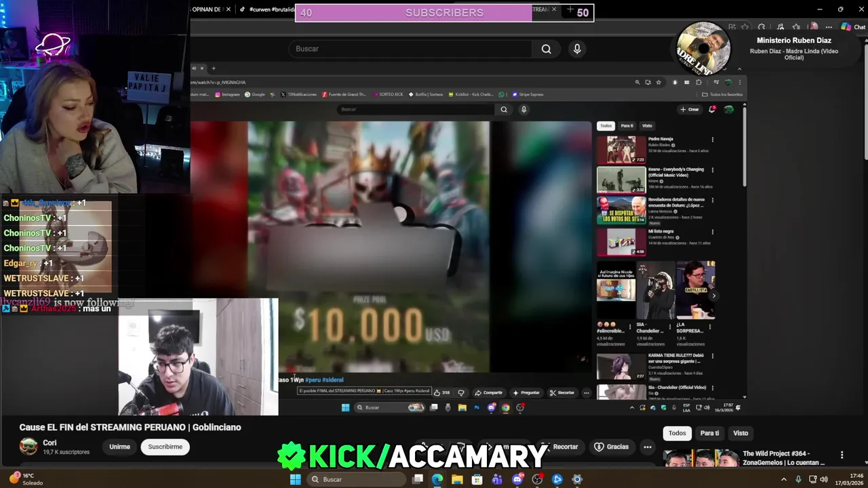868x488 pixels.
Task: Open Task View on the taskbar
Action: click(x=418, y=479)
